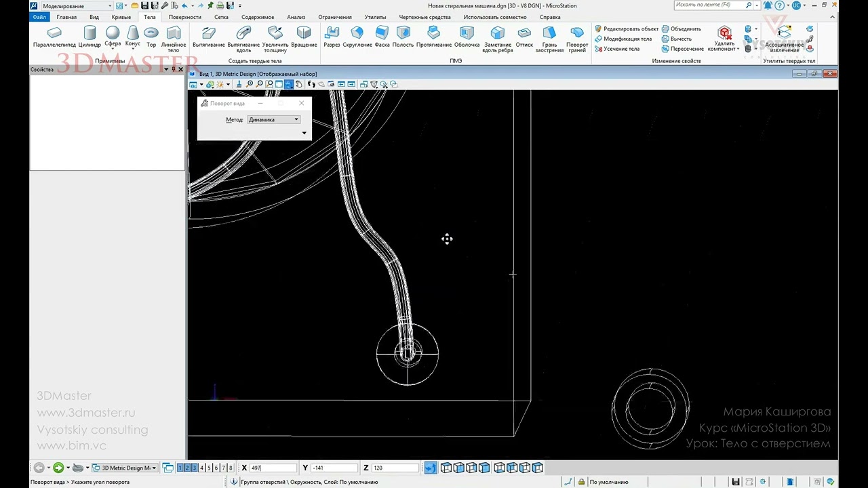Open the Свойства panel menu arrow
The image size is (868, 488).
[x=166, y=69]
